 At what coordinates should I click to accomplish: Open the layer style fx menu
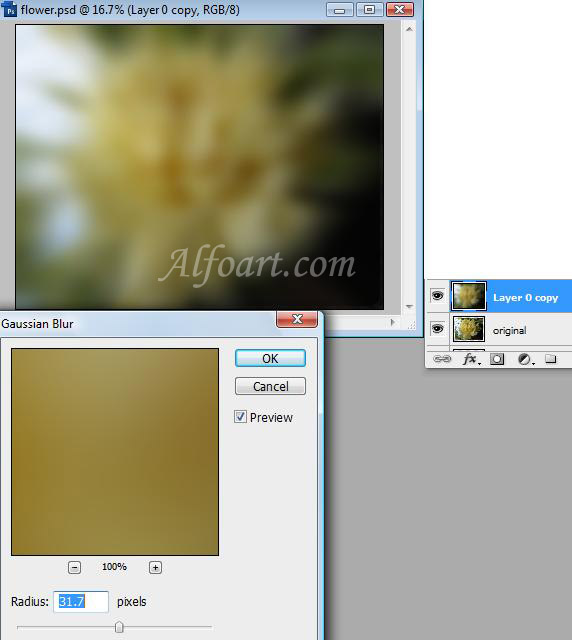point(471,359)
